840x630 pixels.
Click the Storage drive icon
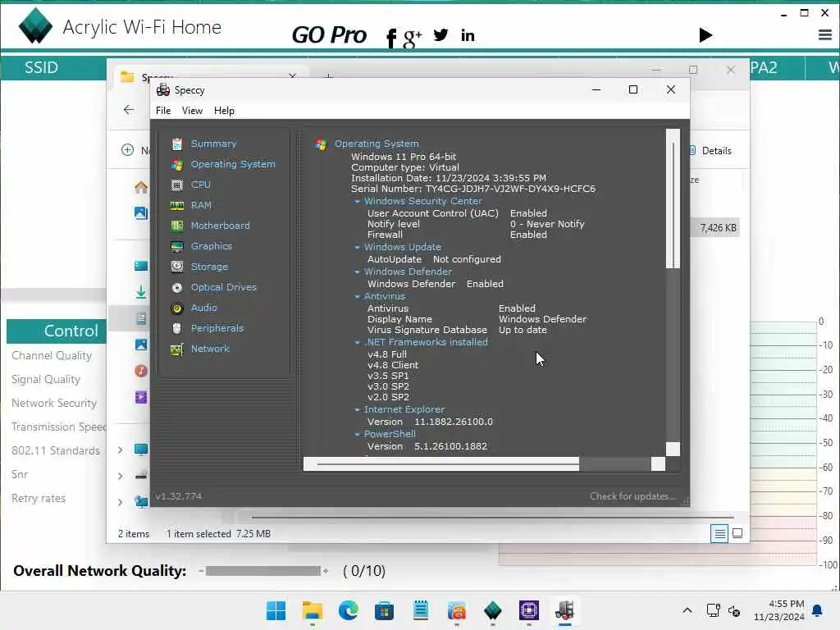coord(177,267)
